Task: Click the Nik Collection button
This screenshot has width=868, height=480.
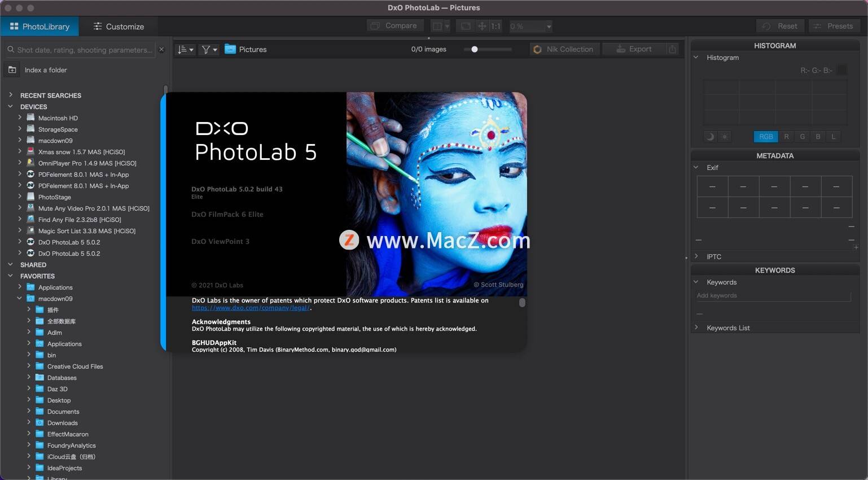Action: (x=563, y=49)
